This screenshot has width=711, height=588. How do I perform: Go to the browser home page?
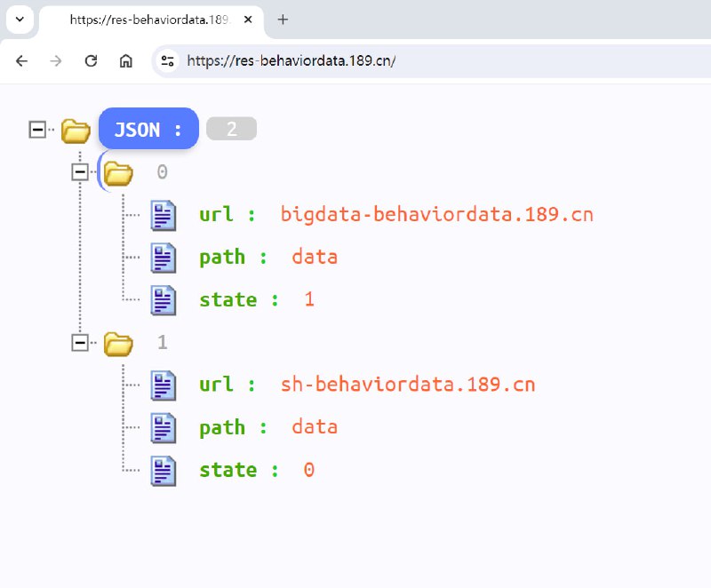point(126,60)
